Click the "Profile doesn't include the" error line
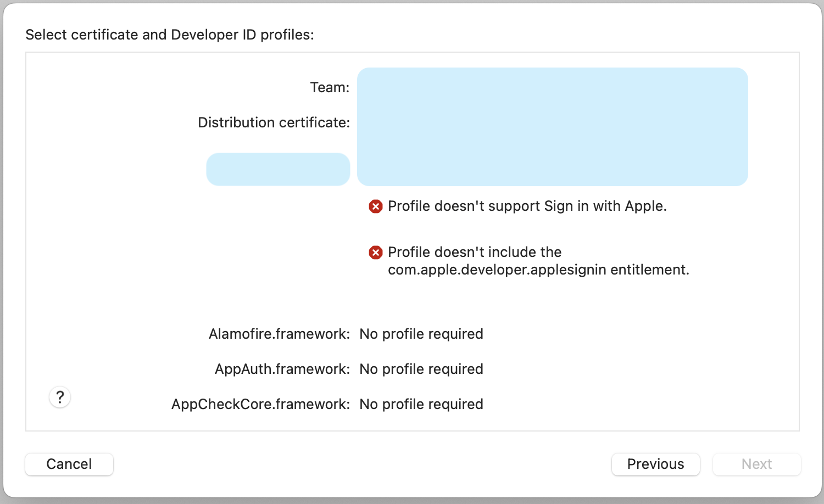Viewport: 824px width, 504px height. coord(475,252)
